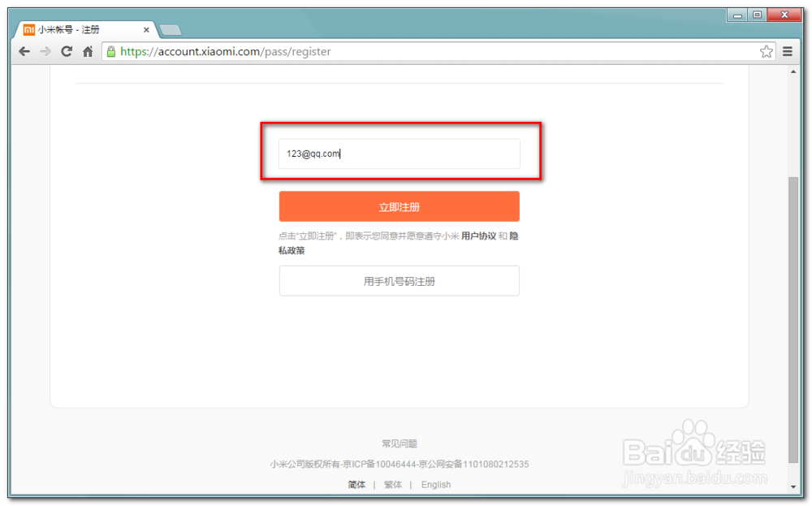
Task: Click the email input containing 123@qq.com
Action: click(399, 154)
